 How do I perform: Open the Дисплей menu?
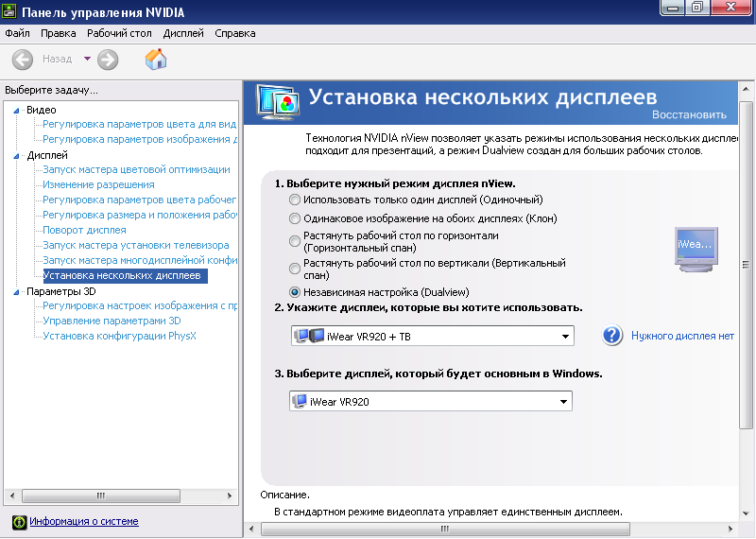[183, 33]
